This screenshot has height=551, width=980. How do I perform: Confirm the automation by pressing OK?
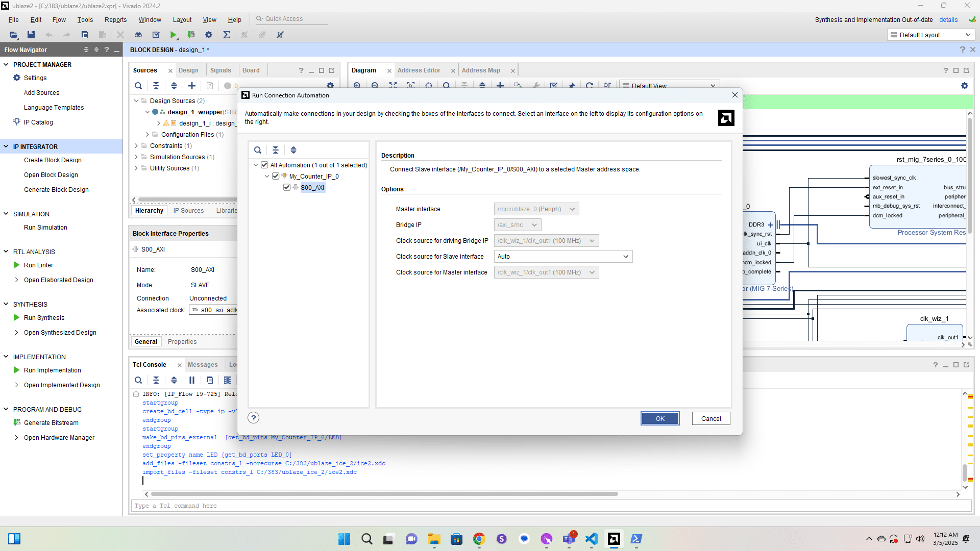(660, 418)
